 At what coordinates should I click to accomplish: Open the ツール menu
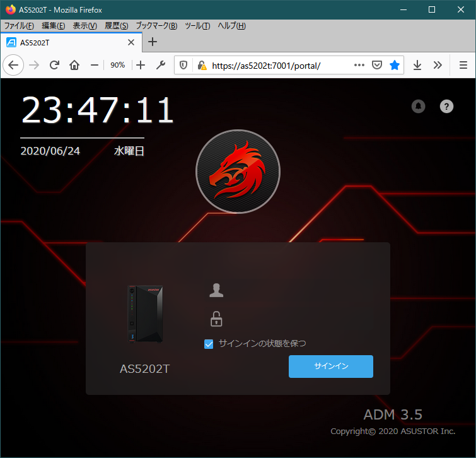(197, 26)
